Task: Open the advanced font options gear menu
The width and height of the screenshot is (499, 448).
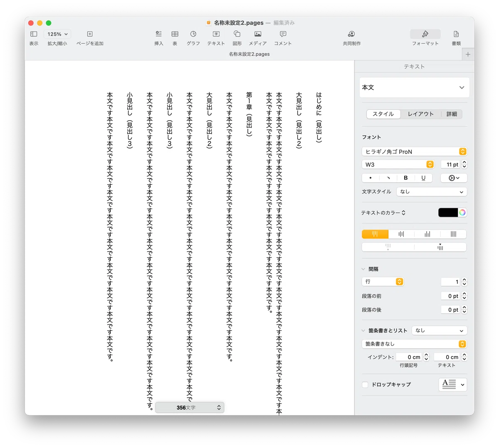Action: [x=454, y=178]
